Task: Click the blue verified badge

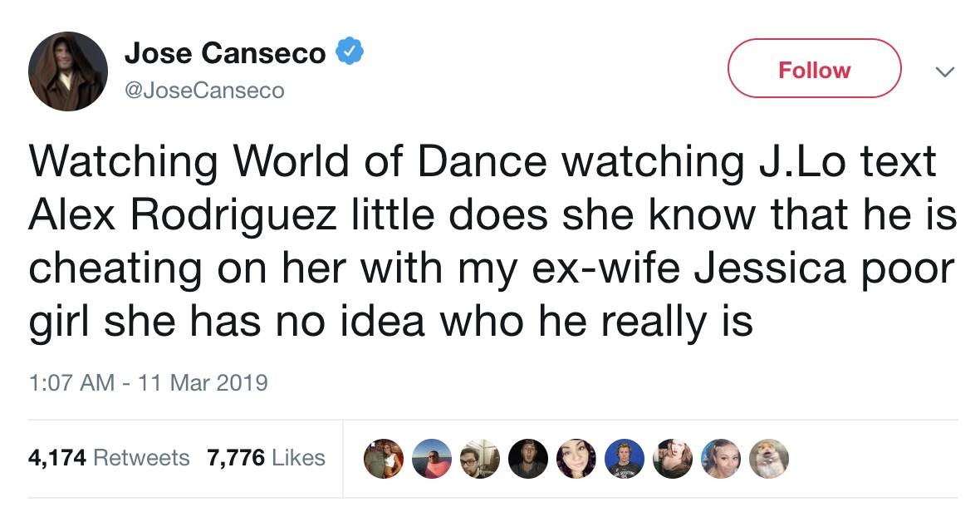Action: (x=348, y=53)
